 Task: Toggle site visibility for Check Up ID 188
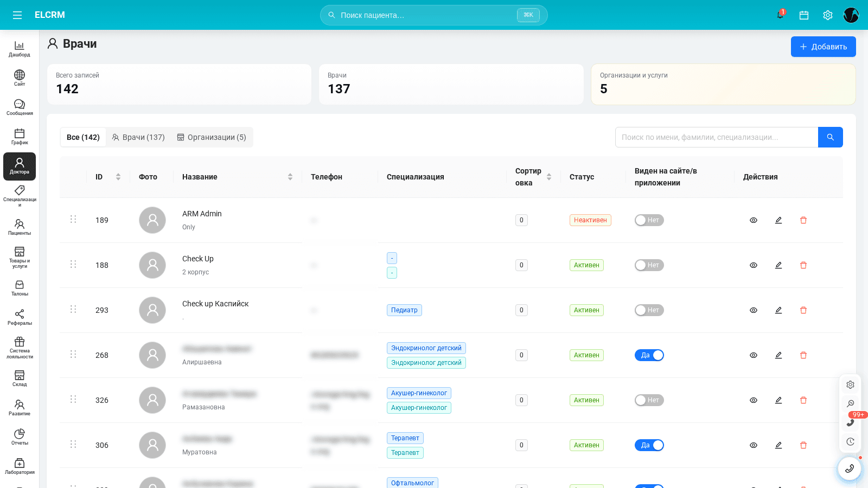coord(649,265)
